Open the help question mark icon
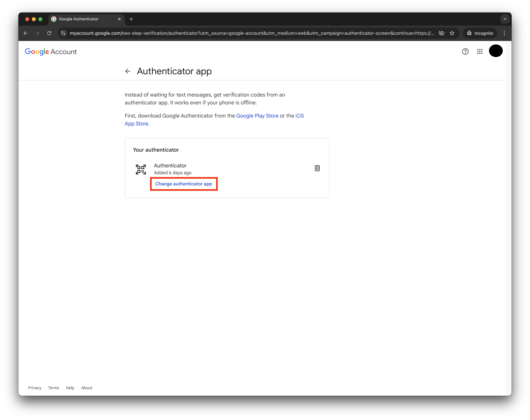The image size is (530, 420). coord(465,52)
